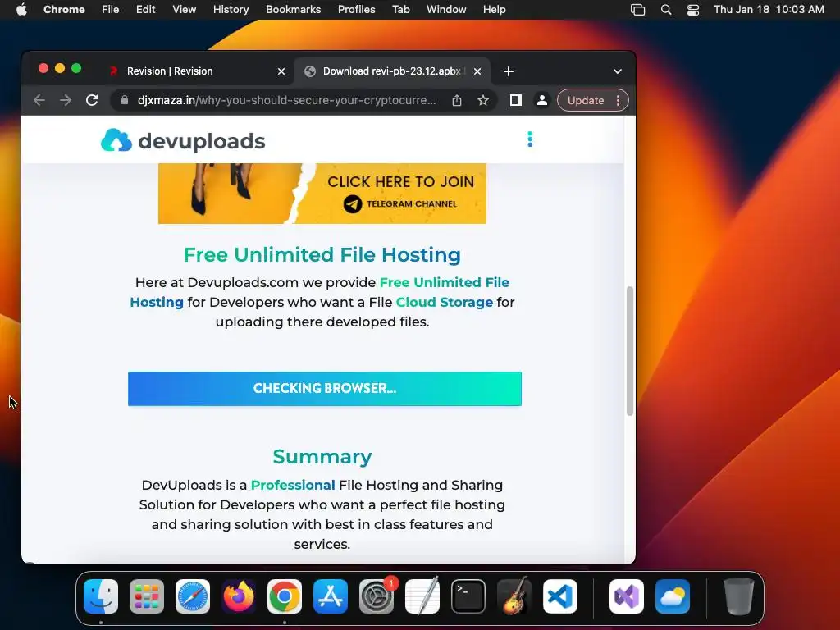The height and width of the screenshot is (630, 840).
Task: Open the Weather app in dock
Action: 673,596
